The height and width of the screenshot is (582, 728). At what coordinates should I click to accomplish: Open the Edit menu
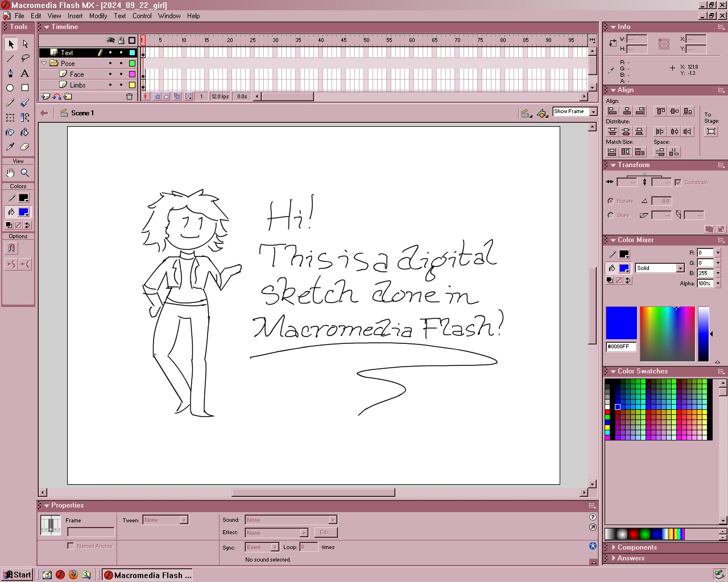coord(36,16)
